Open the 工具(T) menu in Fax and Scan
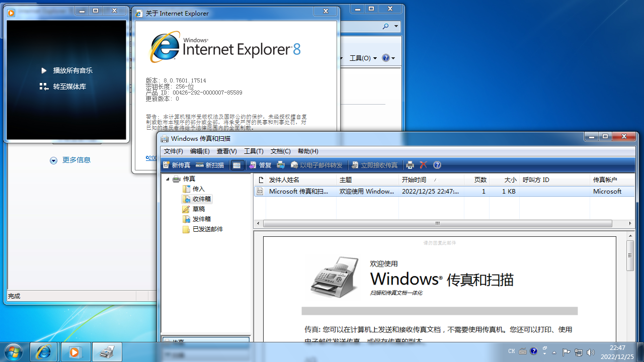This screenshot has height=362, width=644. [254, 151]
